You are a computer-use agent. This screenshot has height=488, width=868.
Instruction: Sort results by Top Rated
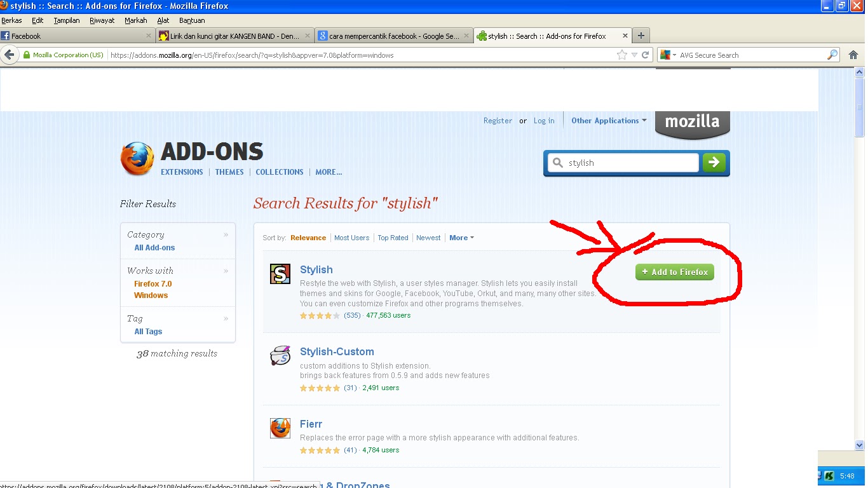point(393,238)
